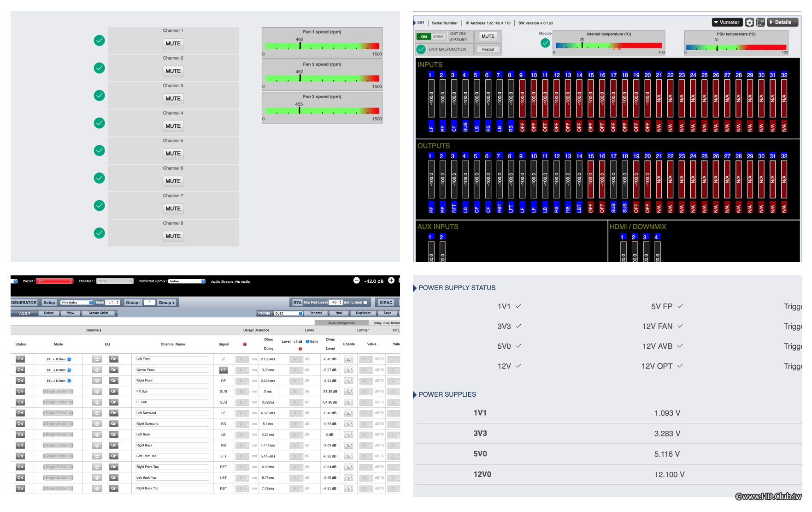Open the GENERATOR section
812x512 pixels.
point(24,303)
